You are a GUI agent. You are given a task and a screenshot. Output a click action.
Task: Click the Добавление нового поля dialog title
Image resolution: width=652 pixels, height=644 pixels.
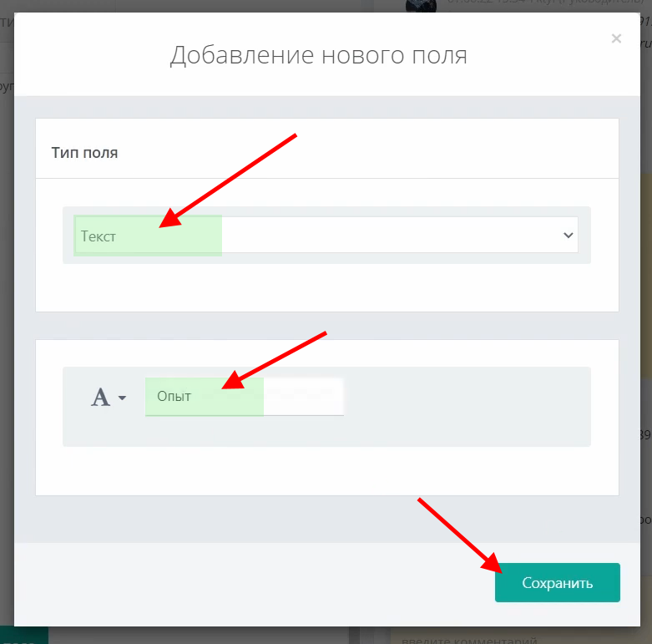(x=318, y=55)
